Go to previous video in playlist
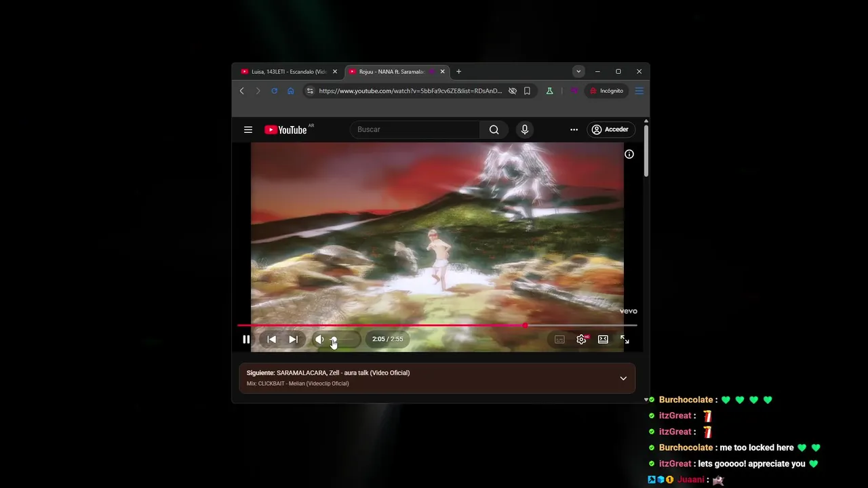 [271, 340]
